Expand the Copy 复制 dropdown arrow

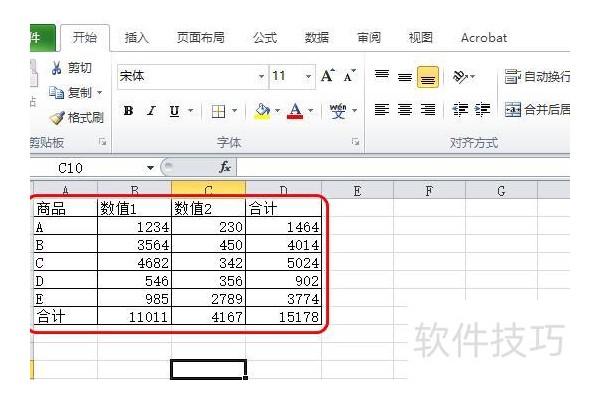(x=99, y=93)
